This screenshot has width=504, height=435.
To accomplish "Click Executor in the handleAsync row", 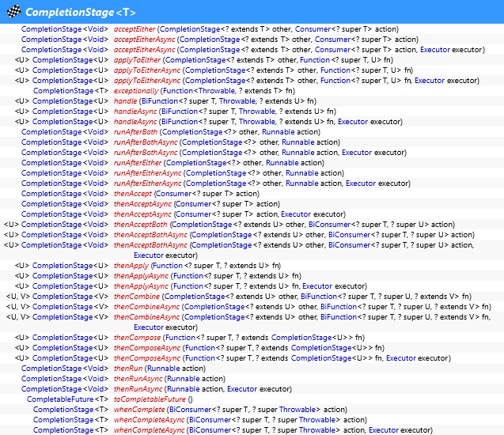I will pos(353,122).
